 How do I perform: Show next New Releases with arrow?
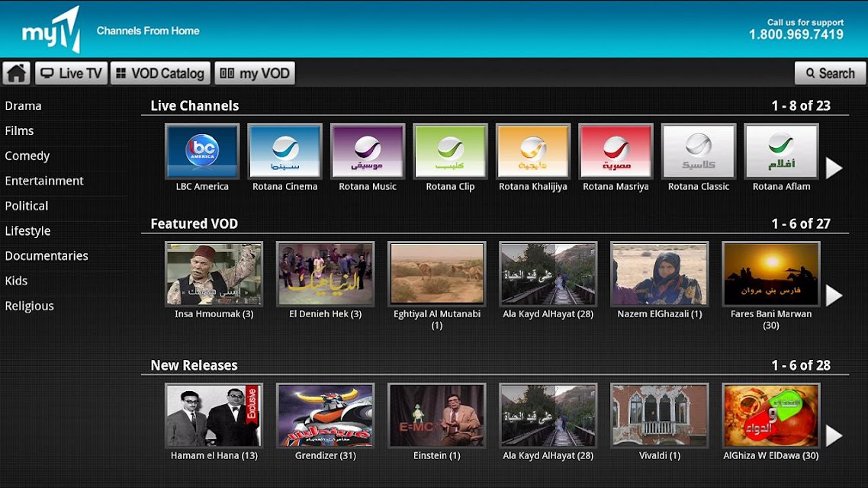[x=834, y=436]
